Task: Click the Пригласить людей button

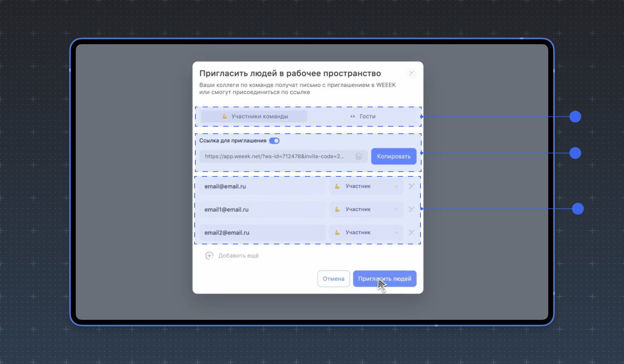Action: coord(384,279)
